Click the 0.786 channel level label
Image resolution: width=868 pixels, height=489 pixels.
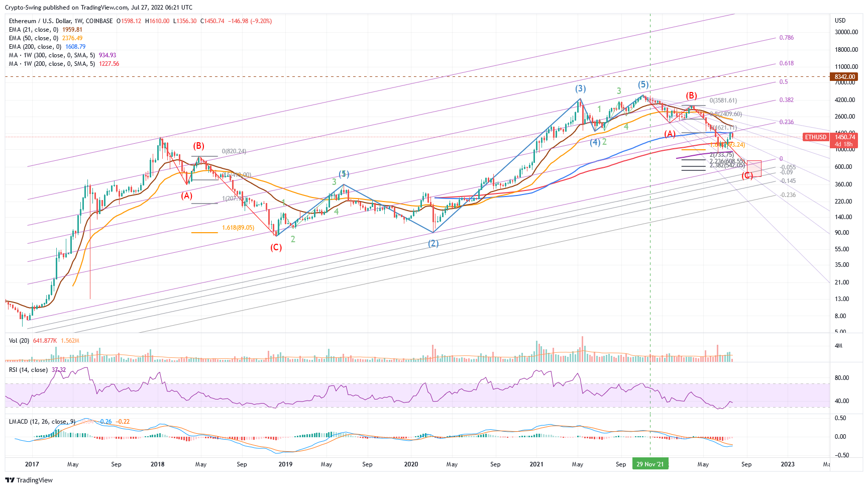pyautogui.click(x=786, y=38)
